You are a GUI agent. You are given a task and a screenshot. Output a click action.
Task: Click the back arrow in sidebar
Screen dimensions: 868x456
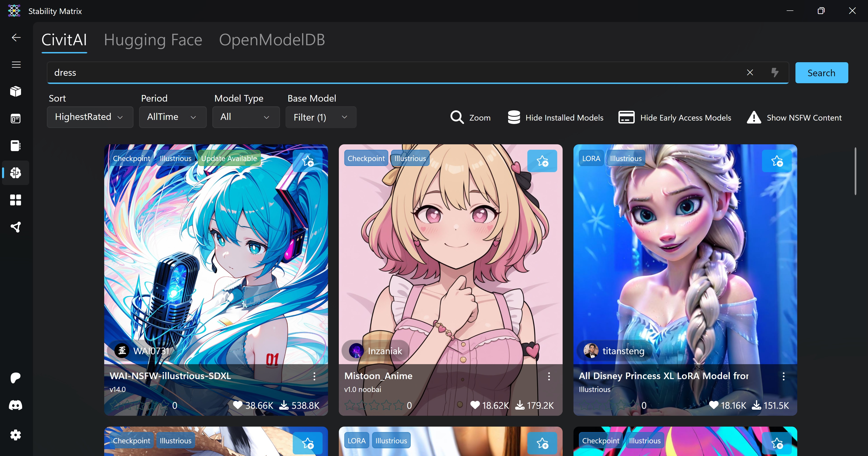(16, 38)
